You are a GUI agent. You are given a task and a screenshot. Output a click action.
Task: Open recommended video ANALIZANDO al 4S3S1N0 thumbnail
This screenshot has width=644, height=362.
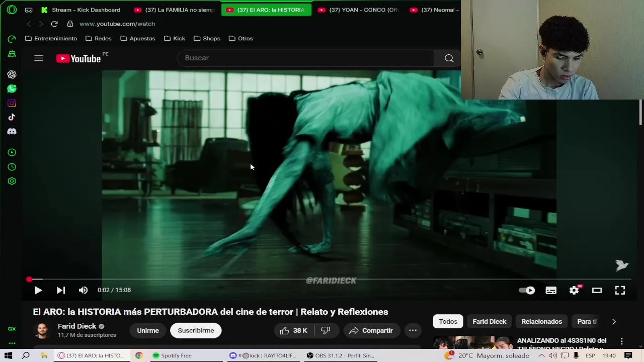[472, 342]
